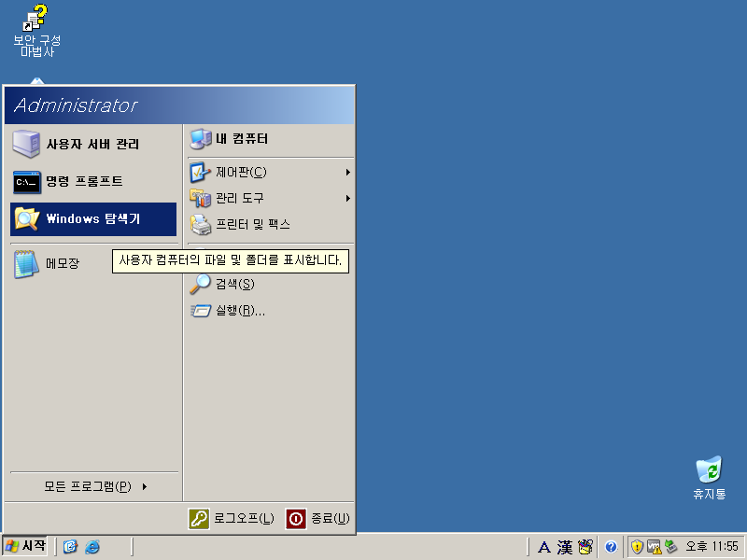Open 관리 도구 administrative tools entry
Screen dimensions: 747x560
click(271, 198)
